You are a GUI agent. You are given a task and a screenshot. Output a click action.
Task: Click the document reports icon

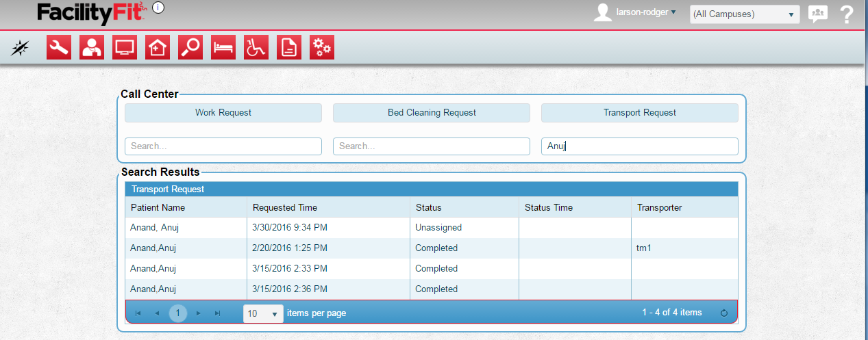coord(289,47)
